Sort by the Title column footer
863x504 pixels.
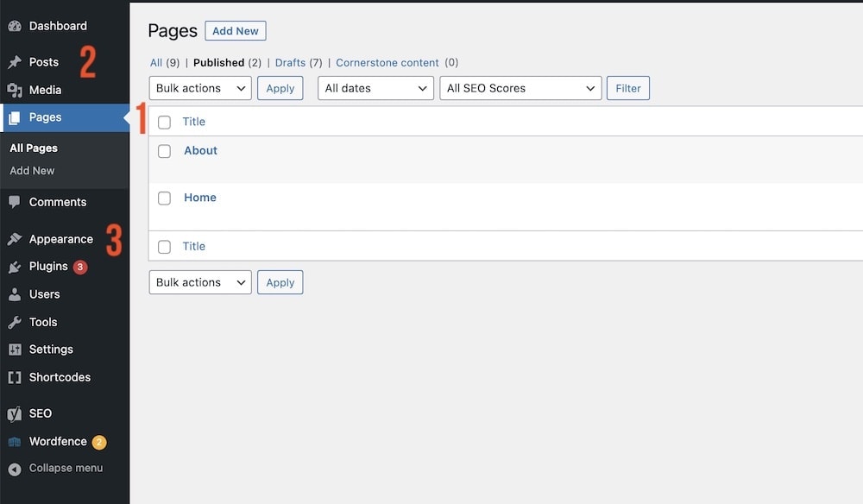point(193,247)
